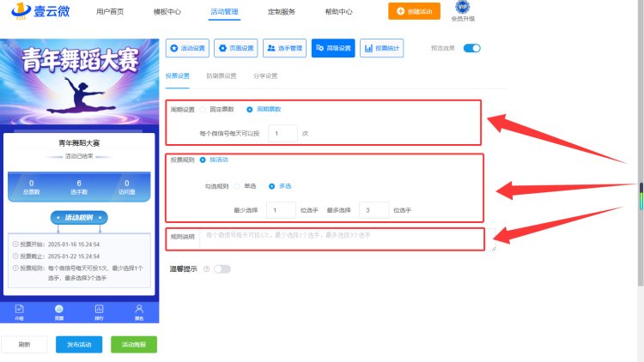
Task: Select the 多选 radio option
Action: pyautogui.click(x=271, y=186)
